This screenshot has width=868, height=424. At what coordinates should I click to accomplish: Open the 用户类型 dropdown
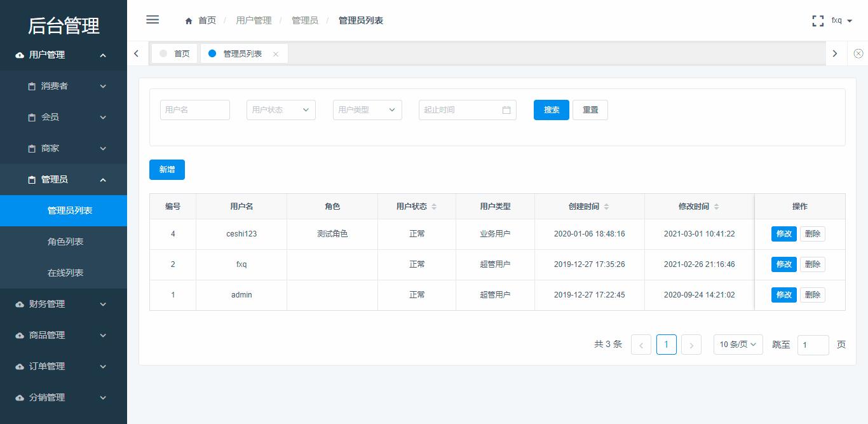(367, 109)
